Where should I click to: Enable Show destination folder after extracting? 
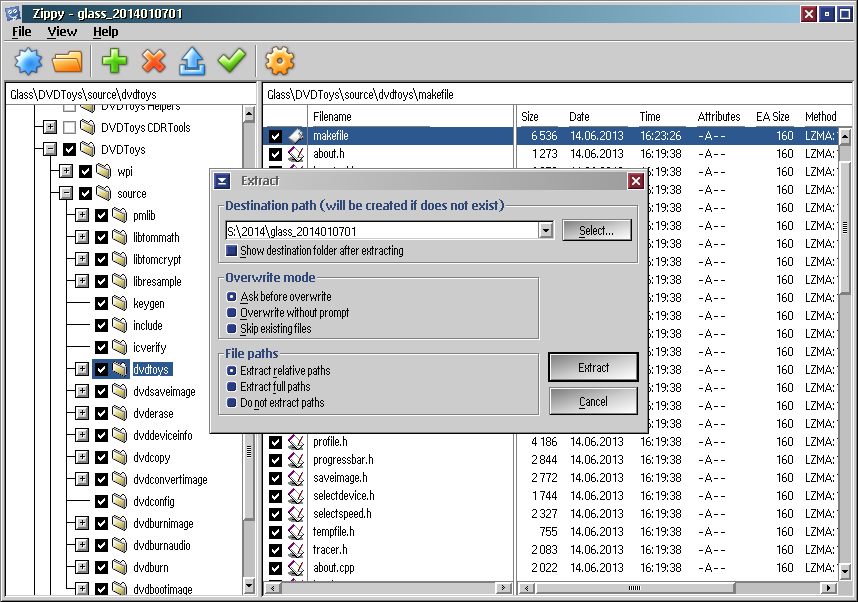232,251
